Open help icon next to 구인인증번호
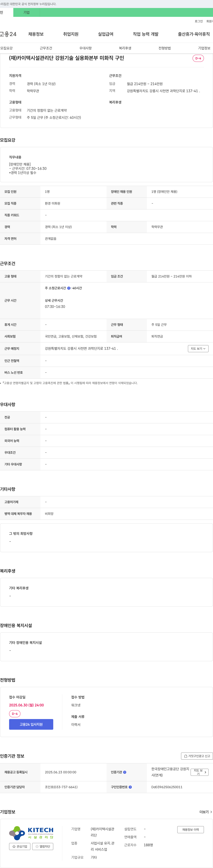The height and width of the screenshot is (868, 213). tap(130, 787)
